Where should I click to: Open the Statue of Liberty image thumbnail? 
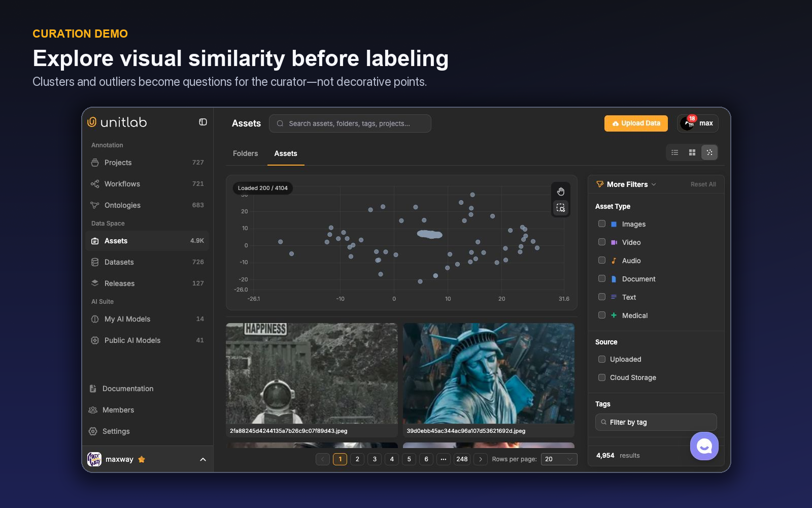tap(489, 373)
